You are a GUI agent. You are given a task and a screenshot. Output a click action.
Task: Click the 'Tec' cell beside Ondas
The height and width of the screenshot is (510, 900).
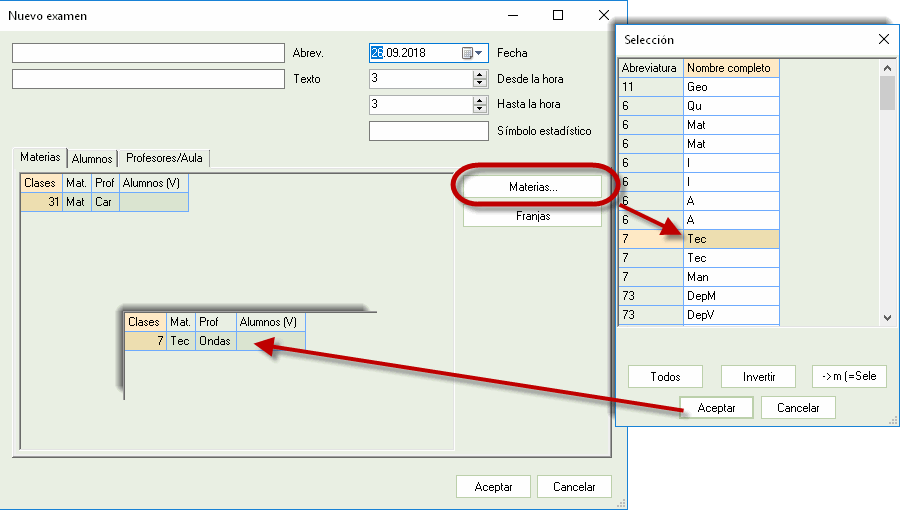pyautogui.click(x=180, y=341)
